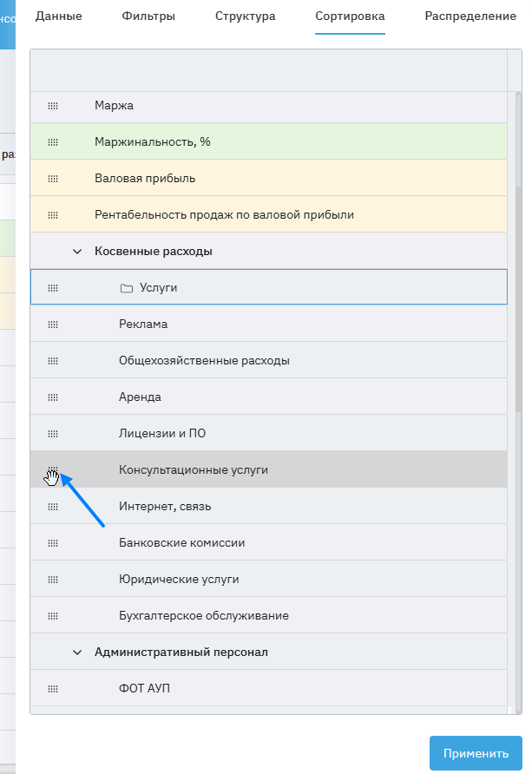The width and height of the screenshot is (532, 774).
Task: Select the Косвенные расходы group header
Action: pos(153,252)
